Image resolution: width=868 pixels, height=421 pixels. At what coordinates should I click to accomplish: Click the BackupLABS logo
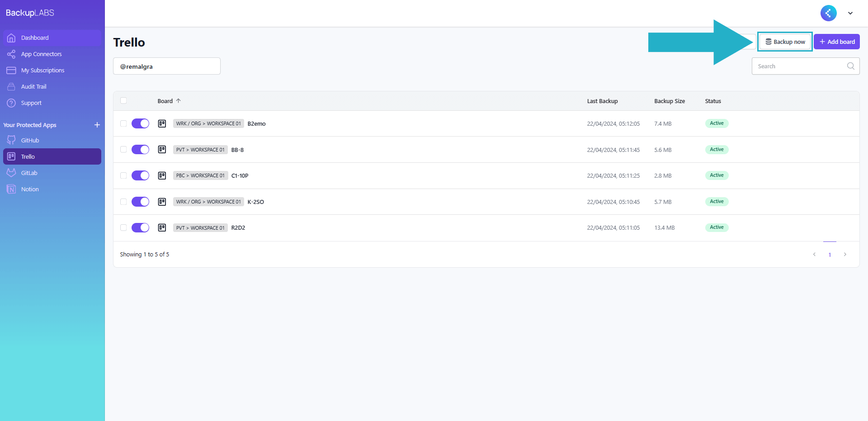(30, 13)
